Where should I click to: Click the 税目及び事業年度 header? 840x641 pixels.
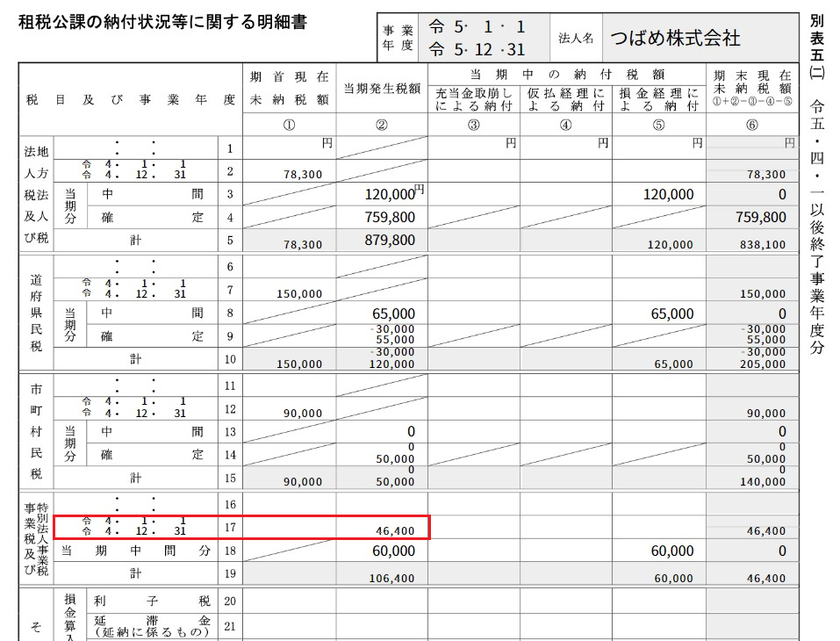click(x=131, y=100)
